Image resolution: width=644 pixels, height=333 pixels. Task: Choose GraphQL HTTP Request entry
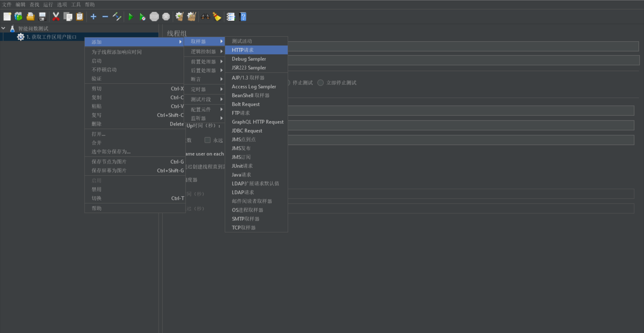256,122
